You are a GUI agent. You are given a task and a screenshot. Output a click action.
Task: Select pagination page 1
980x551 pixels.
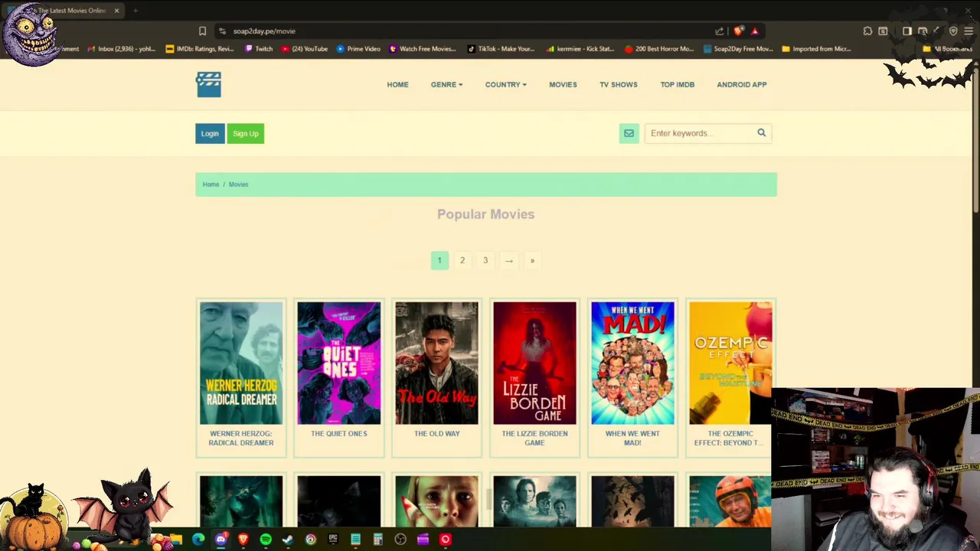pos(439,260)
